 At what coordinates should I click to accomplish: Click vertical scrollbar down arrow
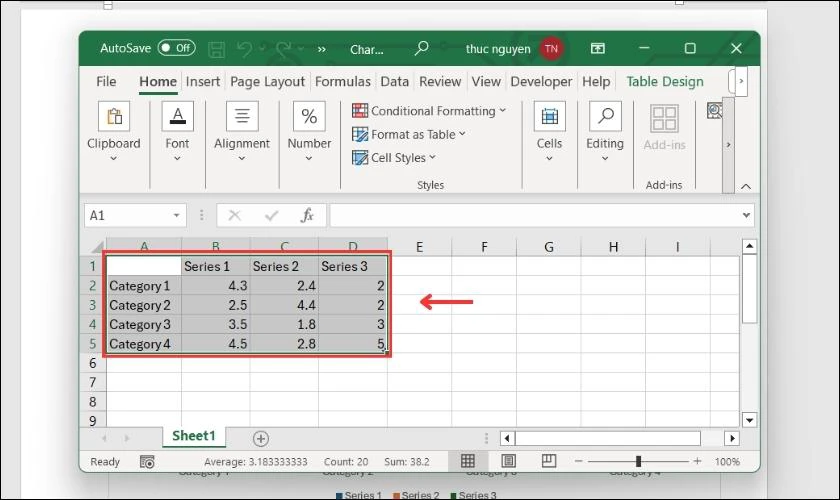749,420
